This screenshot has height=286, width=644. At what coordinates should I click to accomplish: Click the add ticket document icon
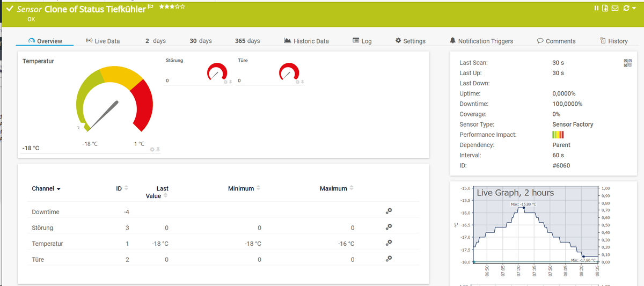[605, 8]
